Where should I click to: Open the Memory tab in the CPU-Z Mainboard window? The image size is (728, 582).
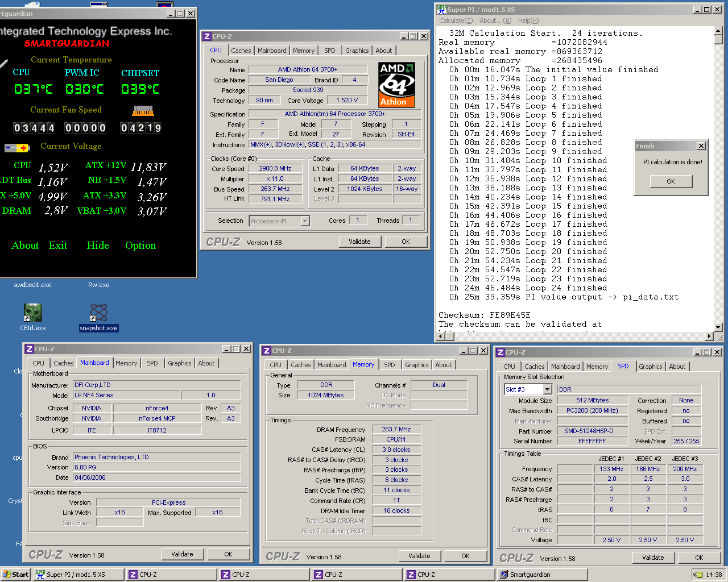click(126, 363)
